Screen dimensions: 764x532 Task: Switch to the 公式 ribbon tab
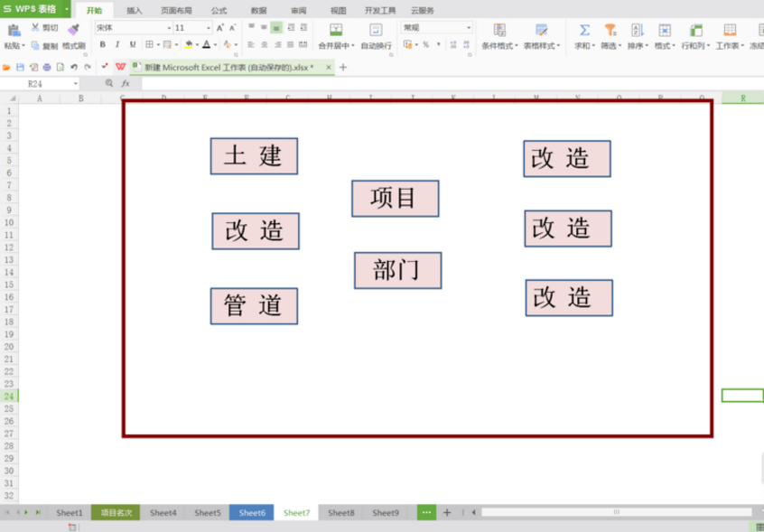click(x=219, y=11)
